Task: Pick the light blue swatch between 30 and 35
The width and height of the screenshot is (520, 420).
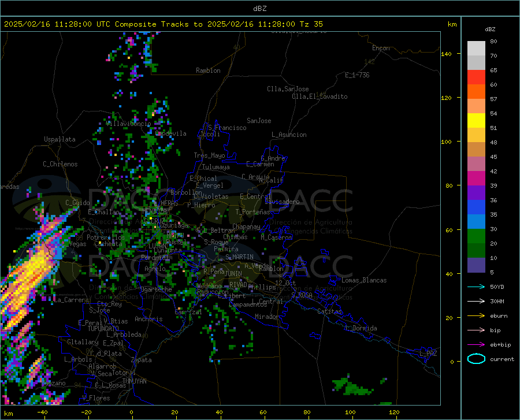Action: [x=476, y=222]
